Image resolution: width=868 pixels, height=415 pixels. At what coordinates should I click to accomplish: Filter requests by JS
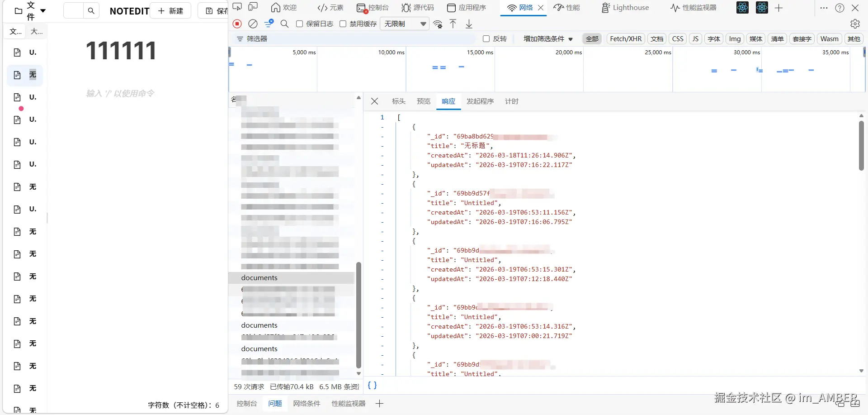(x=695, y=39)
